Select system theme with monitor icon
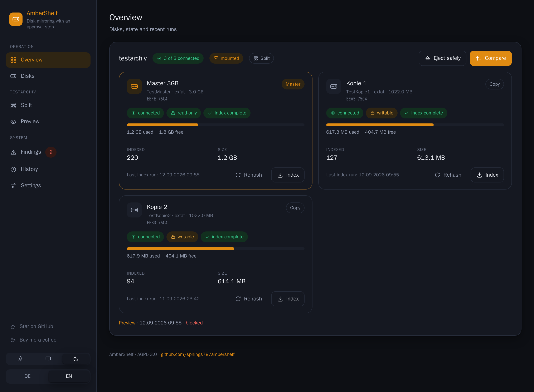 [48, 359]
